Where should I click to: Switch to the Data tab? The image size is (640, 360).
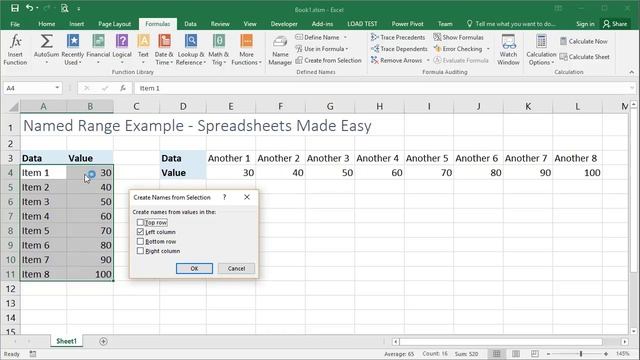tap(190, 24)
